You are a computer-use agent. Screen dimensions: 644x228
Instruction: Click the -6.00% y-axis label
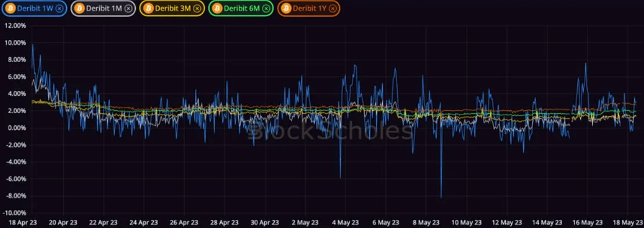[x=16, y=179]
